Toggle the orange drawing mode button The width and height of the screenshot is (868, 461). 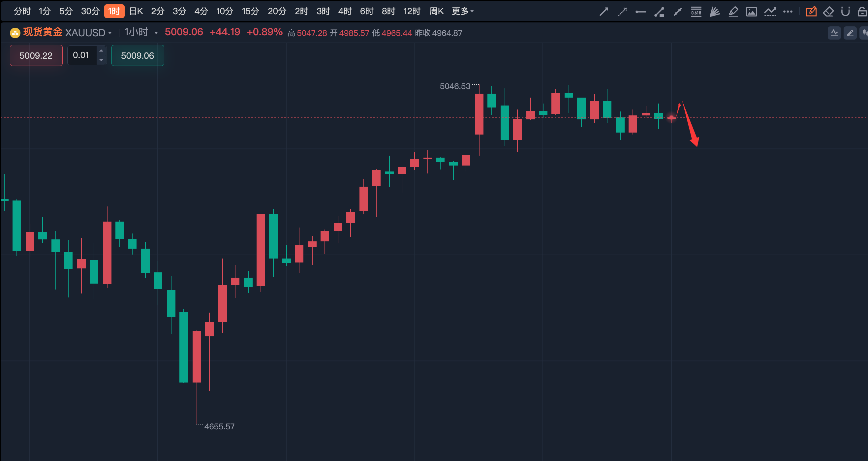pos(811,12)
